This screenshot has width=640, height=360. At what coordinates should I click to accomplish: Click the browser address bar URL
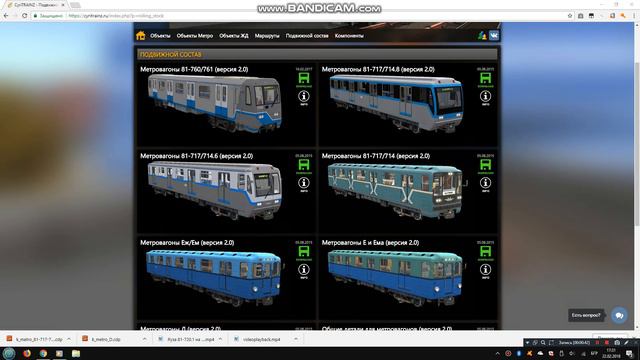point(116,16)
